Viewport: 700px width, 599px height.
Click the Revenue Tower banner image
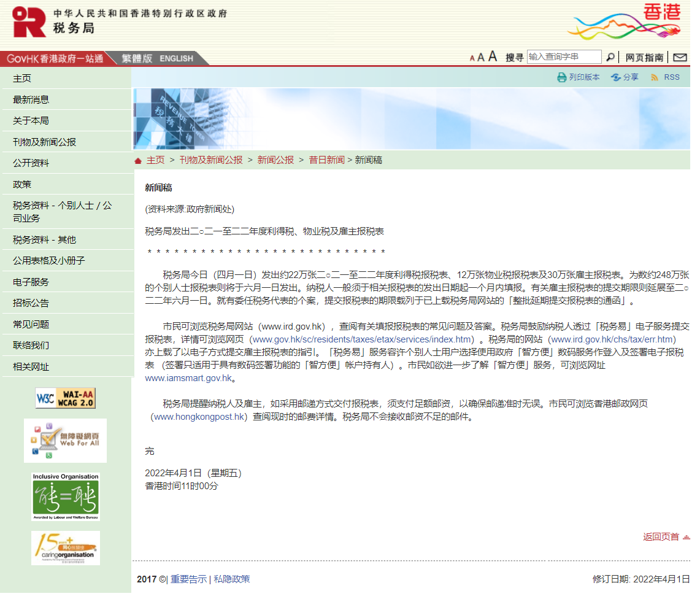(411, 119)
